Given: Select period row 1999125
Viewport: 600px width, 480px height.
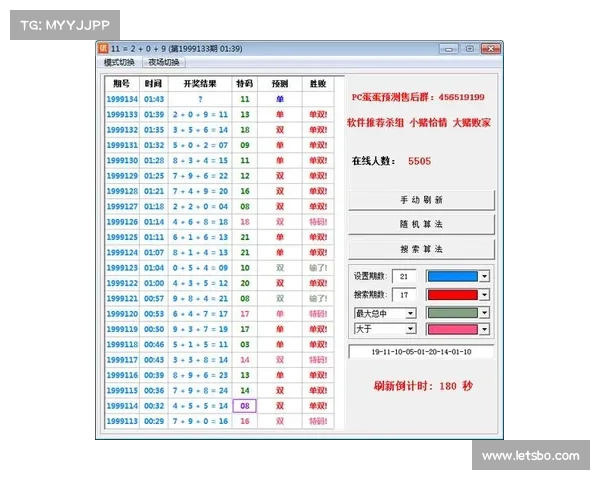Looking at the screenshot, I should tap(219, 237).
